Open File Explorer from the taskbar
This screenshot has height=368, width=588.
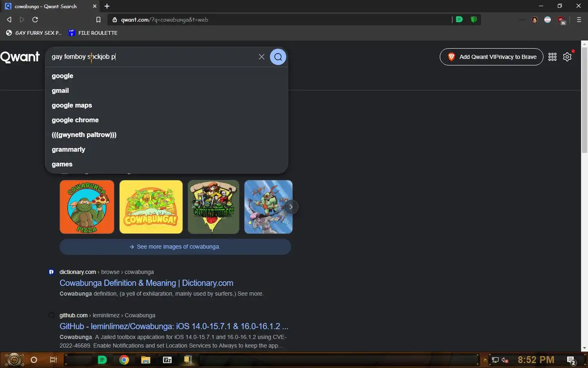(146, 360)
